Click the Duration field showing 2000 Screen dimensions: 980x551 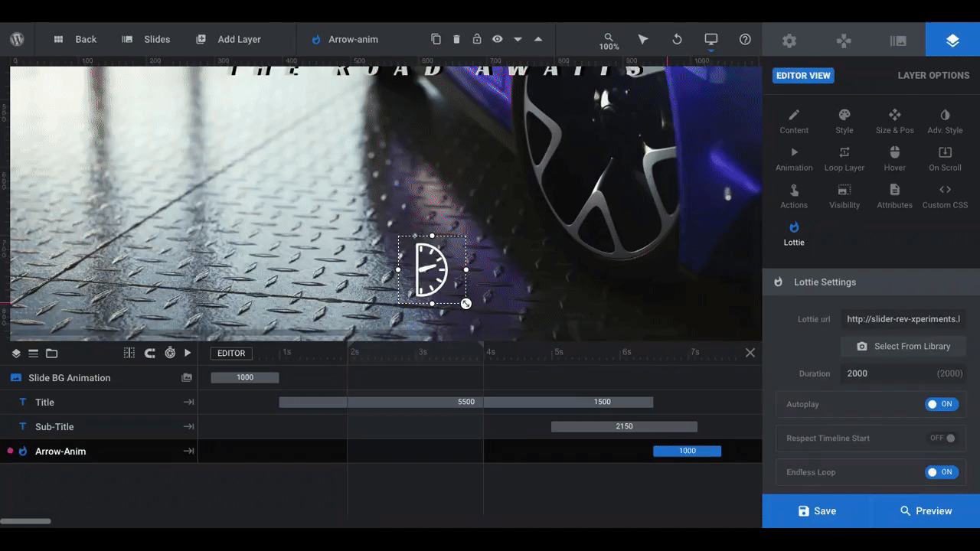click(x=903, y=373)
